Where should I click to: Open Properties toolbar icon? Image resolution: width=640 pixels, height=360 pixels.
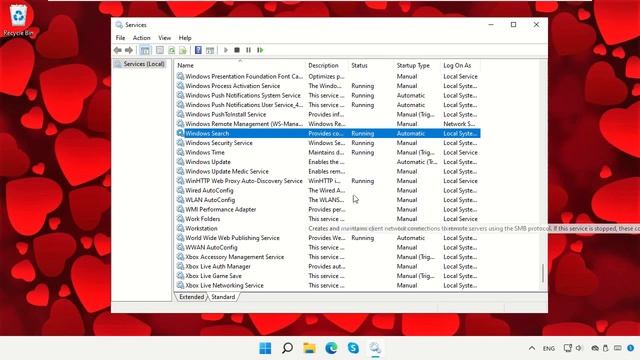(x=160, y=50)
